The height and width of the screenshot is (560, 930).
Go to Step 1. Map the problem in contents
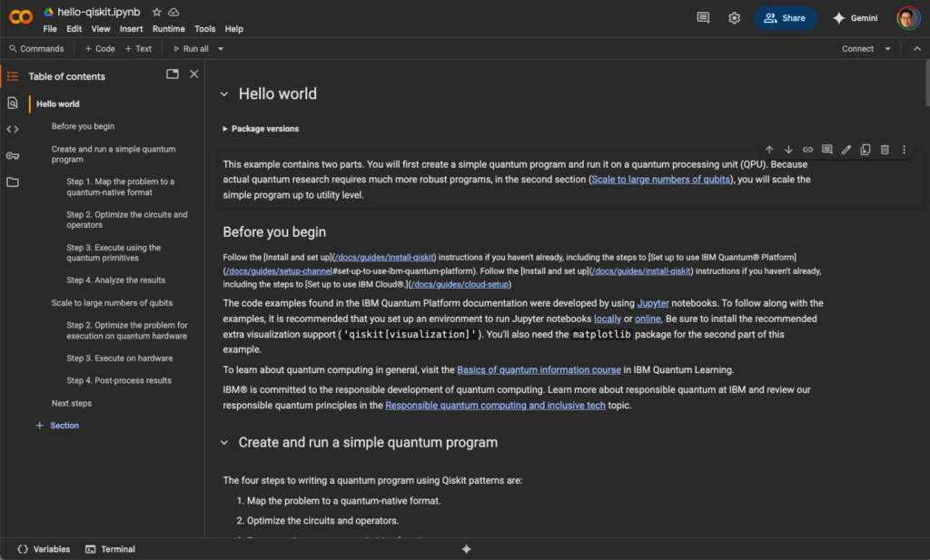click(x=121, y=187)
